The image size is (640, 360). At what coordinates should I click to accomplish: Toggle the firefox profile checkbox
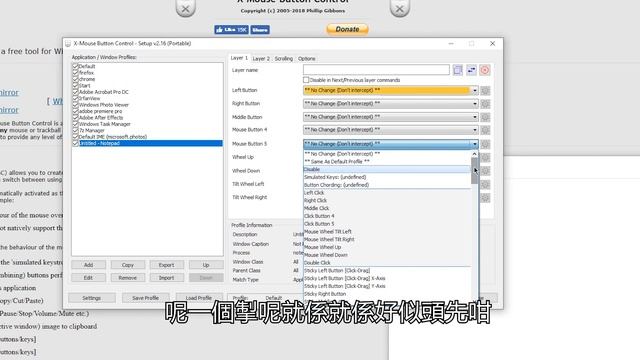[75, 73]
